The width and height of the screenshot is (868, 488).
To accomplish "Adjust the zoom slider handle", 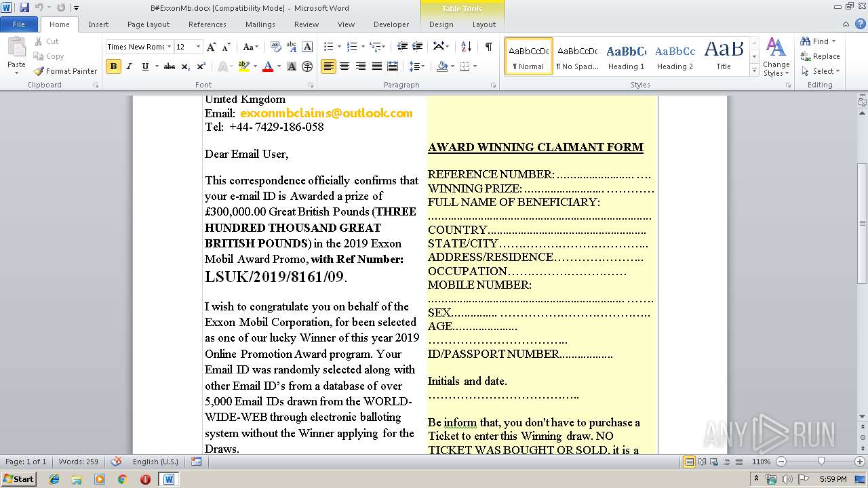I will [x=821, y=462].
